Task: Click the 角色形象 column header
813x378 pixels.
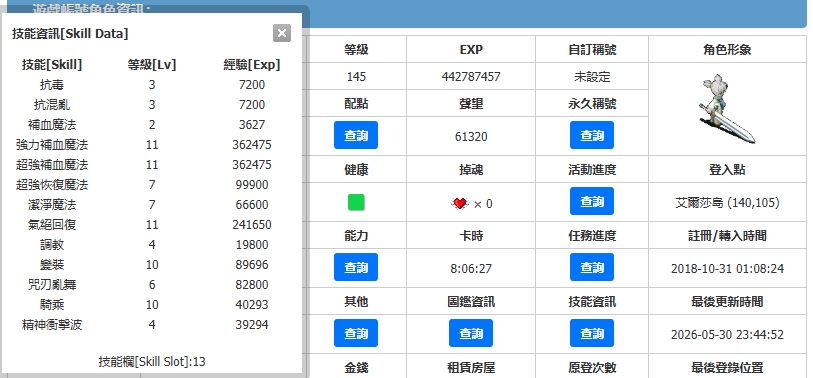Action: point(727,50)
